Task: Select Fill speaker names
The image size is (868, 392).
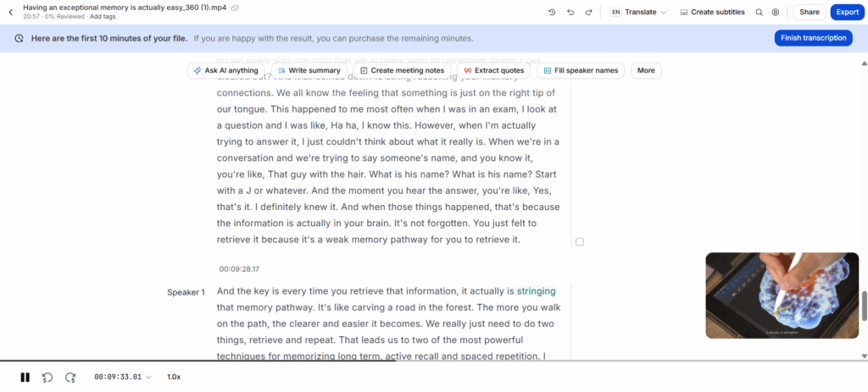Action: tap(581, 71)
